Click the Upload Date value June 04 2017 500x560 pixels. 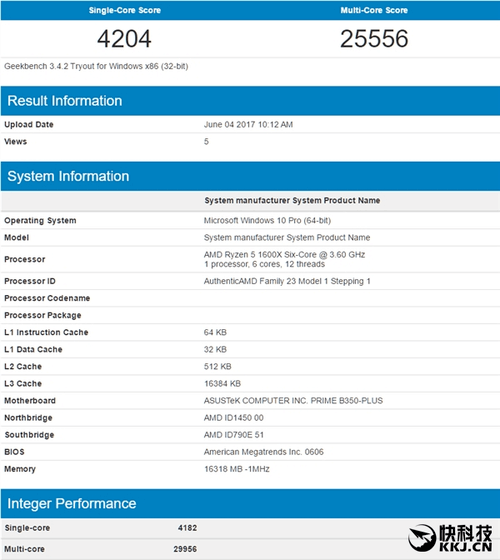248,125
